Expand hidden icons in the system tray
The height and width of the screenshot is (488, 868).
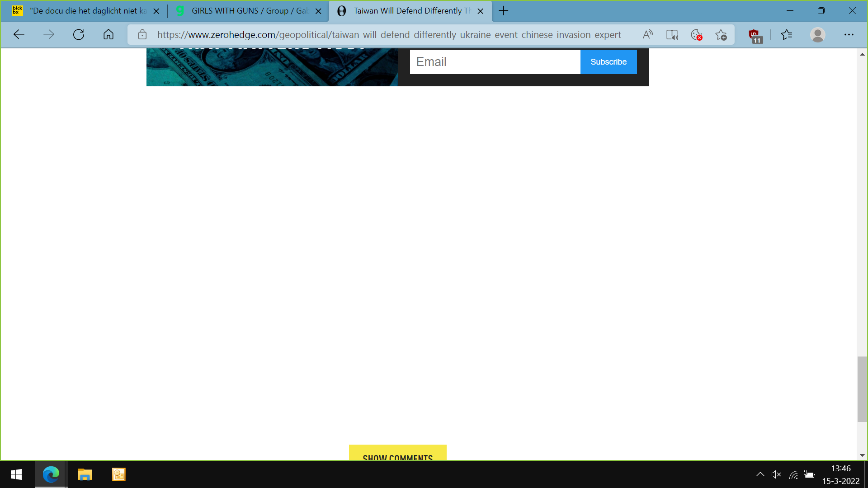coord(760,474)
